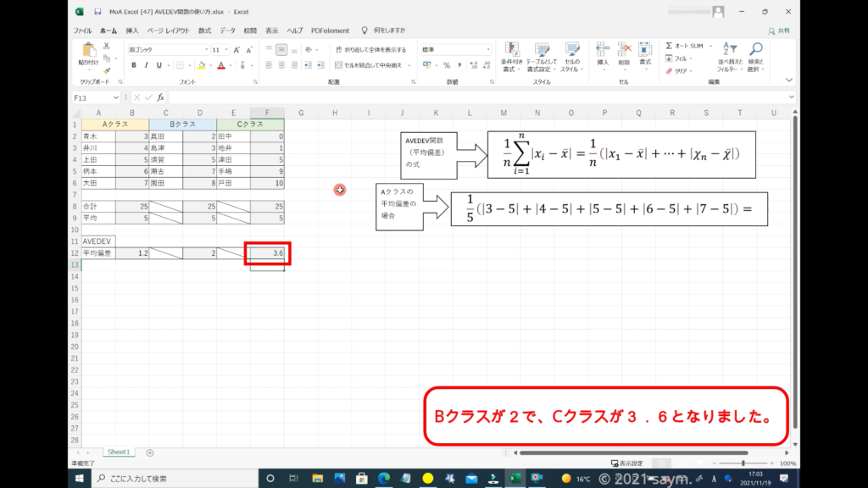Toggle italic formatting
The image size is (868, 488).
coord(146,65)
